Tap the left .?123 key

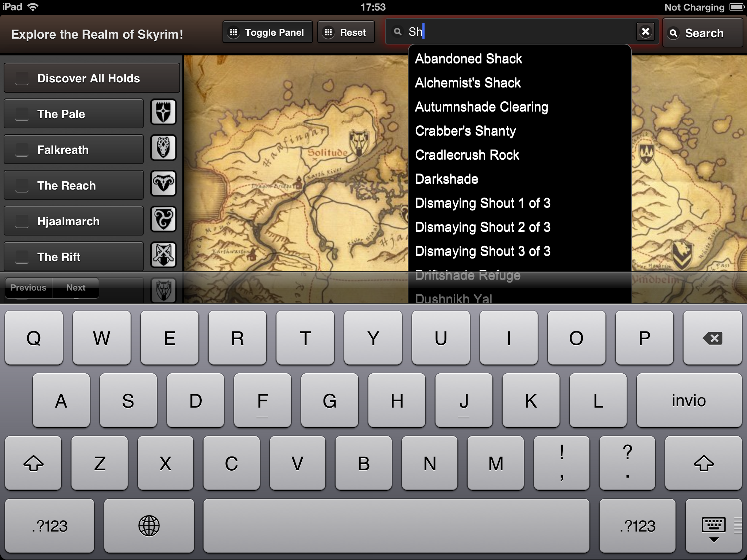coord(50,526)
